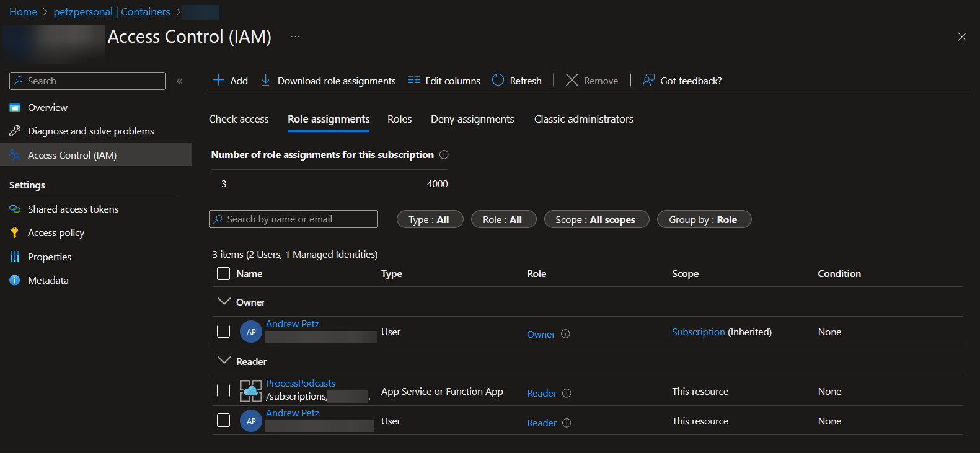980x453 pixels.
Task: Click 'App Service or Function App' type cell
Action: 442,391
